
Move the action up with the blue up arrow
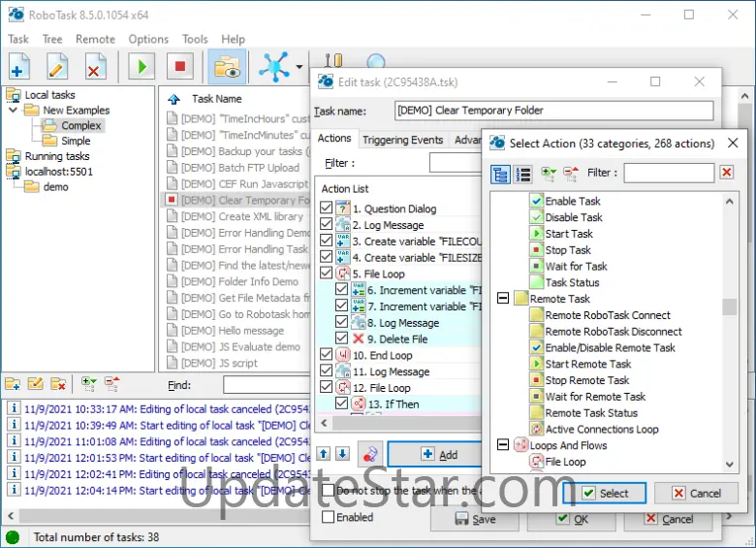pyautogui.click(x=324, y=454)
